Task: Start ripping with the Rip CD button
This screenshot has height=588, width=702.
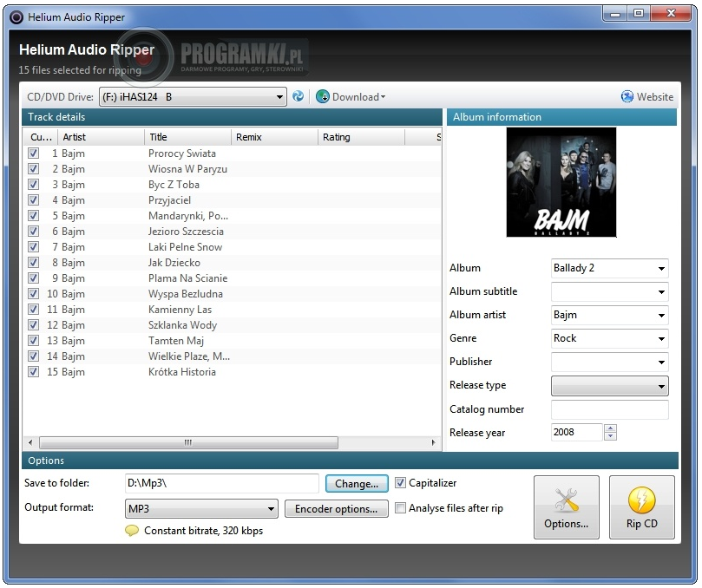Action: pyautogui.click(x=641, y=507)
